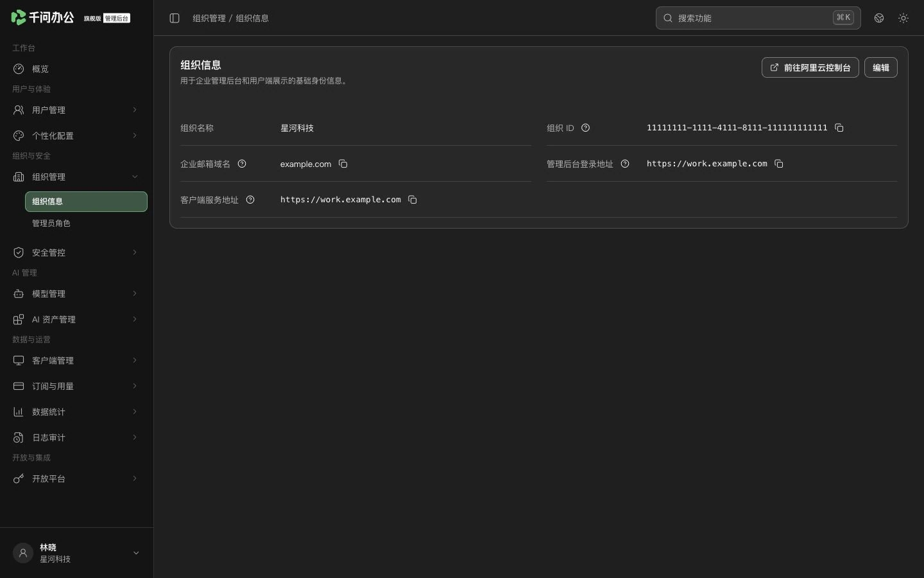Expand 开放平台 chevron

pos(135,478)
